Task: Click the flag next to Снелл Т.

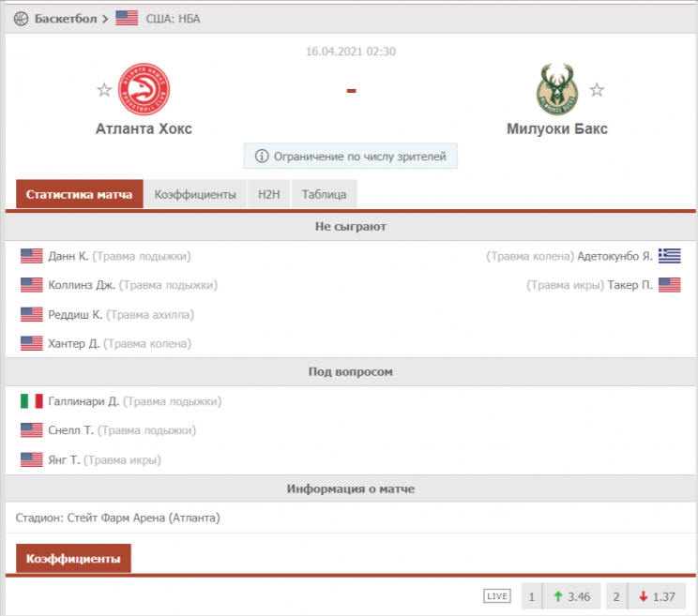Action: point(32,430)
